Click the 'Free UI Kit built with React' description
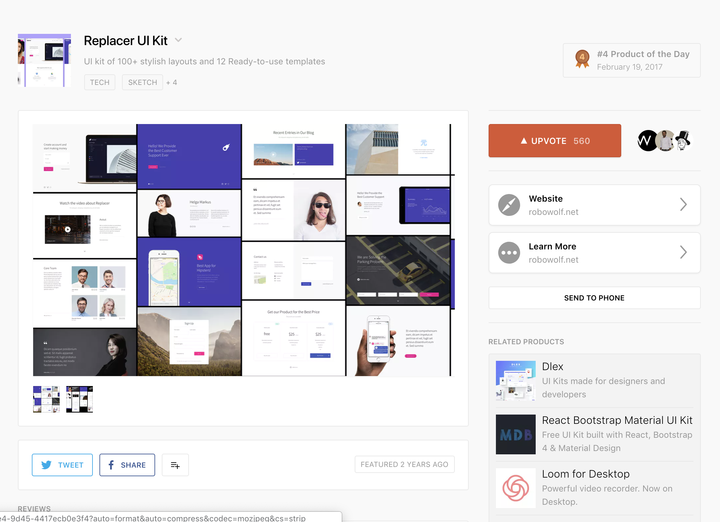 [x=617, y=441]
